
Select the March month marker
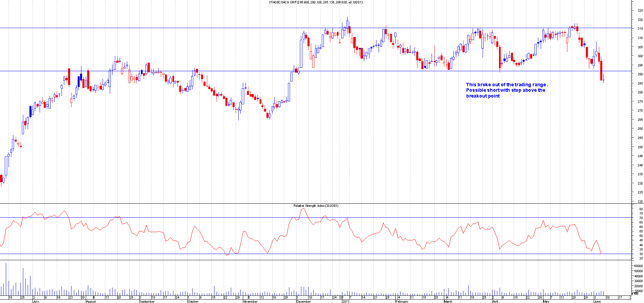point(448,301)
